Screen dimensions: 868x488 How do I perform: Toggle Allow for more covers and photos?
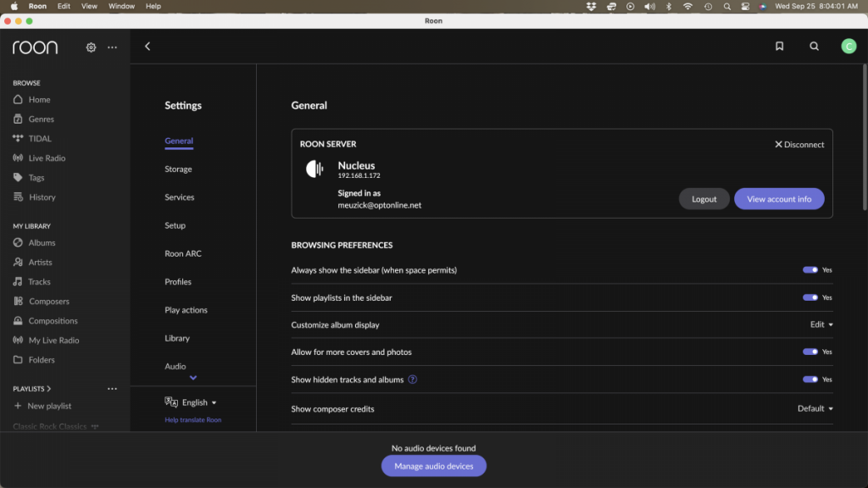(810, 352)
